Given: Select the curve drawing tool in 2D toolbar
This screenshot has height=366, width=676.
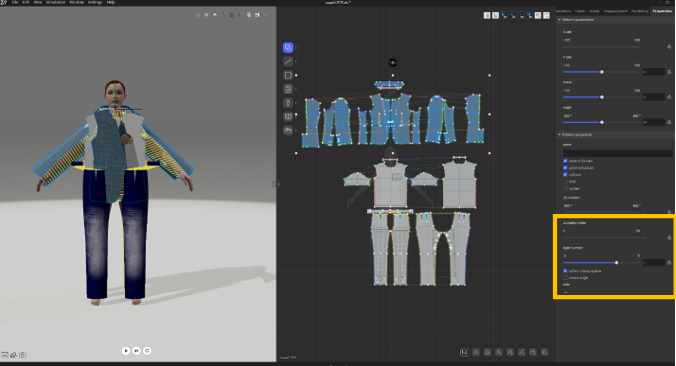Looking at the screenshot, I should coord(288,61).
